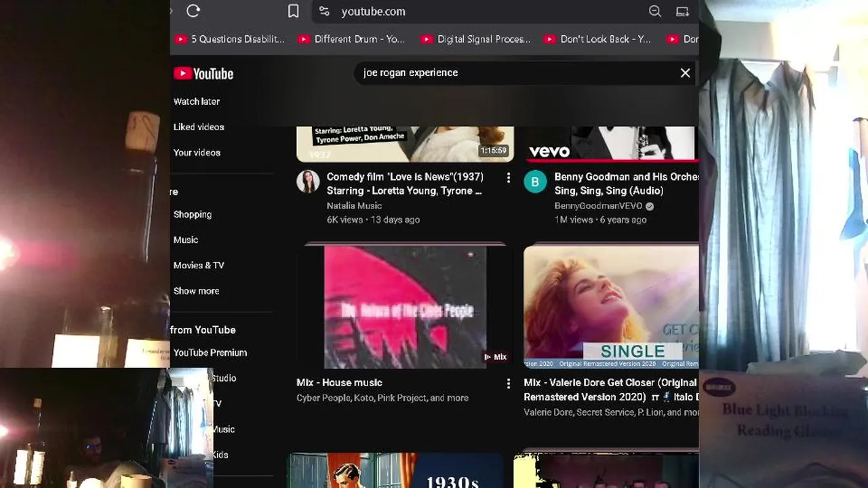Open BennyGoodmanVEVO channel name
868x488 pixels.
(598, 206)
